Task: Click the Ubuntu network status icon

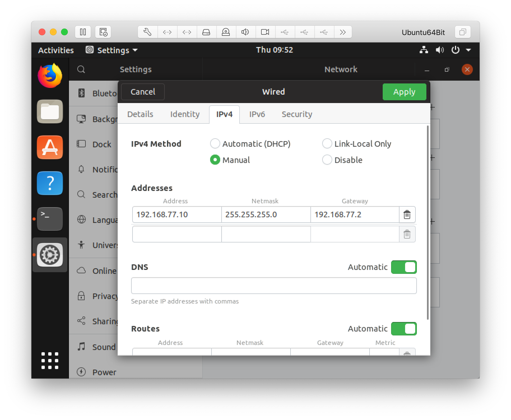Action: (424, 50)
